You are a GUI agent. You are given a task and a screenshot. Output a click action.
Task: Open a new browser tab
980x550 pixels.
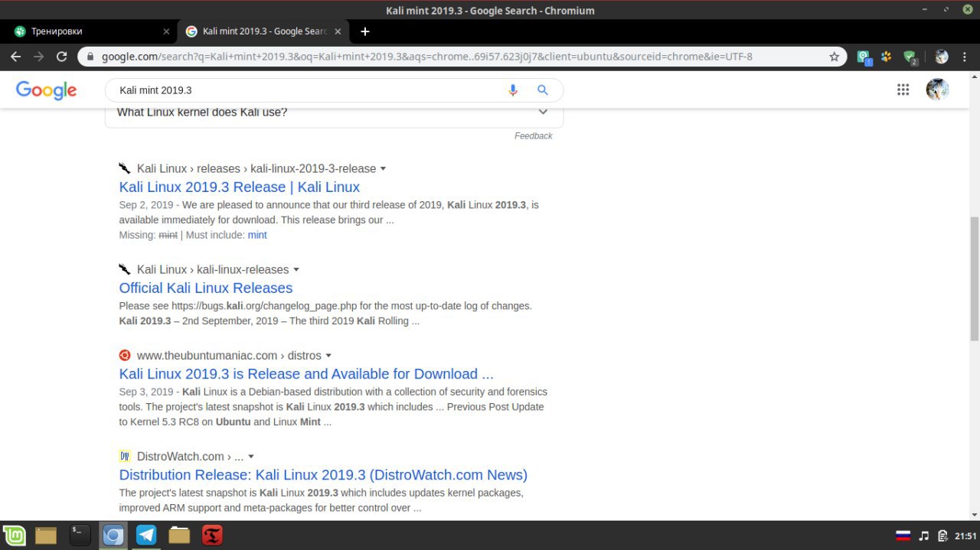tap(365, 31)
